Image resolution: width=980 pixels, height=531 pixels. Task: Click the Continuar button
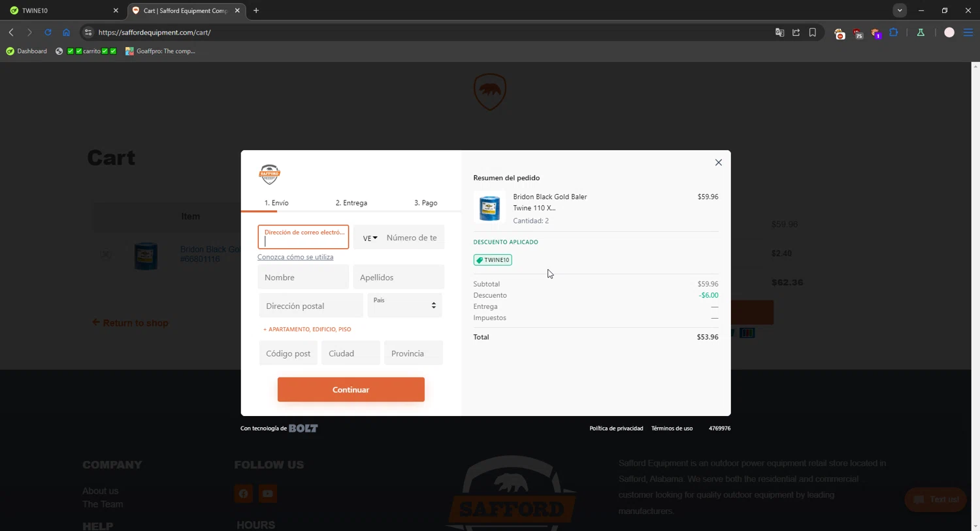351,389
